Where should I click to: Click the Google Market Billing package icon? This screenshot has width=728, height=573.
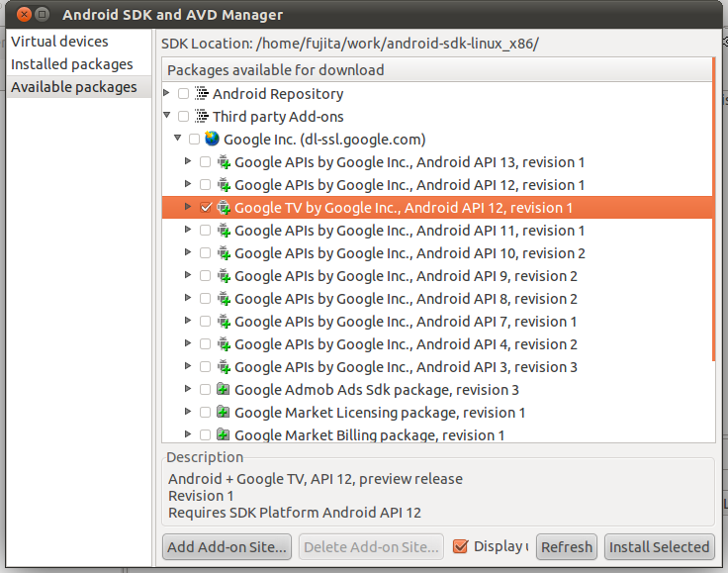[224, 434]
